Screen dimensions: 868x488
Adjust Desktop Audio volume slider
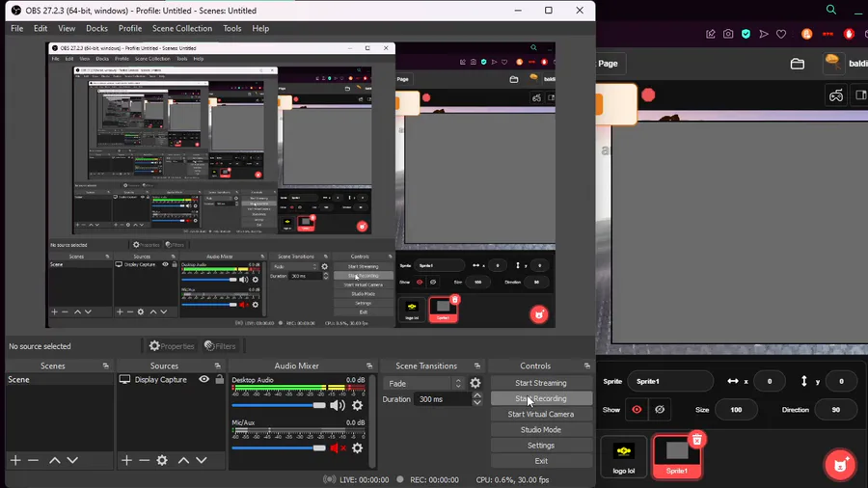279,406
